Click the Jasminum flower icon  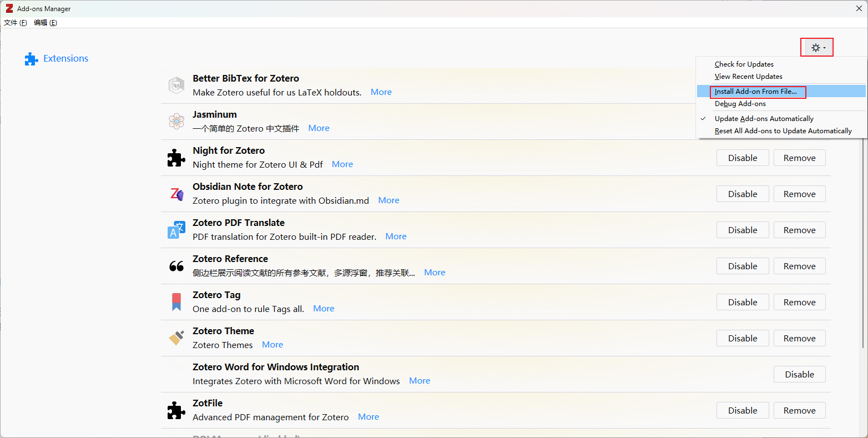pos(176,121)
